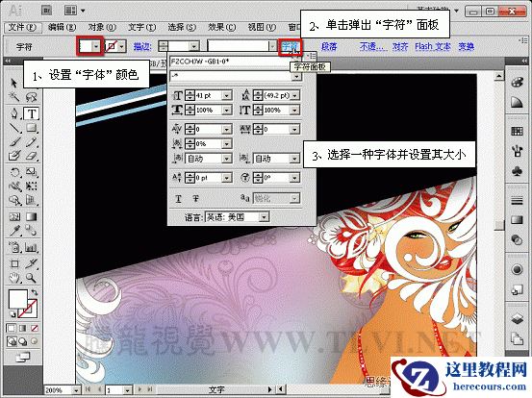Set paint mode to Gradient
The width and height of the screenshot is (532, 398).
click(22, 328)
